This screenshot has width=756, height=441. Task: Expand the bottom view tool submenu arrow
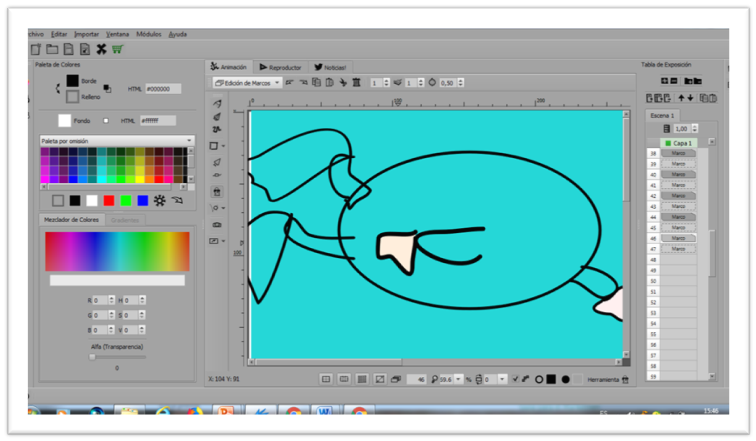pos(223,241)
